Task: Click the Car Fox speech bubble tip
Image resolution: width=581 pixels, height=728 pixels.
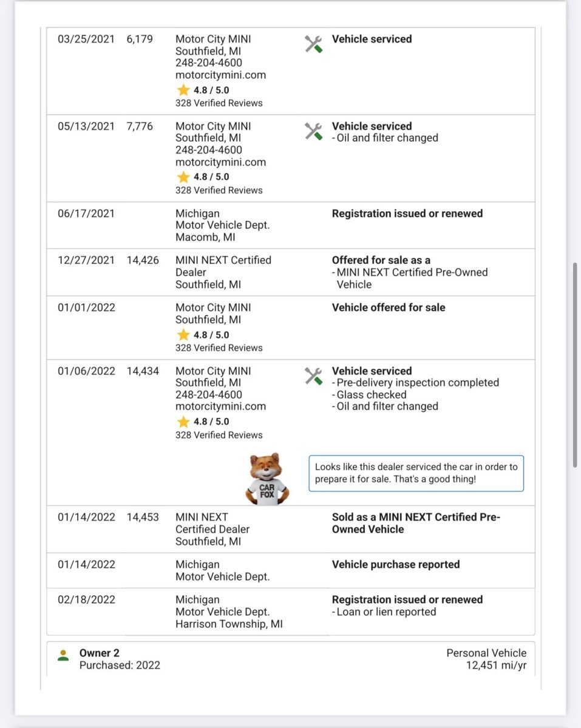Action: coord(416,473)
